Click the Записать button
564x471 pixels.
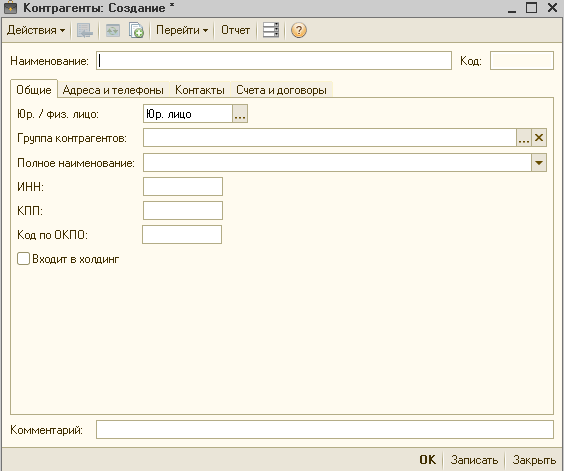click(474, 460)
